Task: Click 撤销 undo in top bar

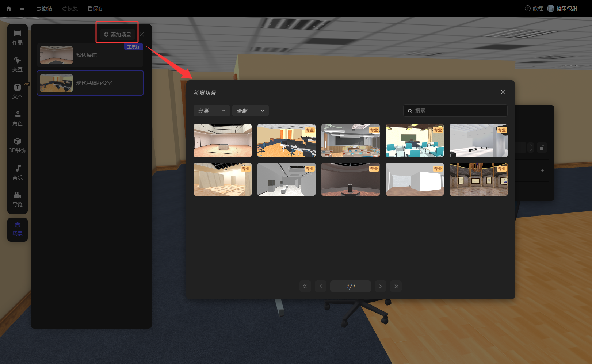Action: pos(45,8)
